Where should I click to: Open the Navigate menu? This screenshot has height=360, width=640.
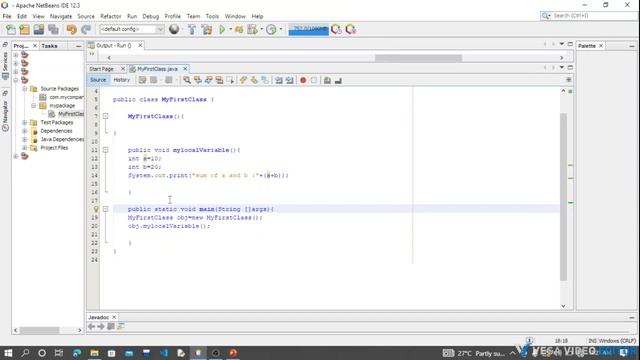click(61, 16)
